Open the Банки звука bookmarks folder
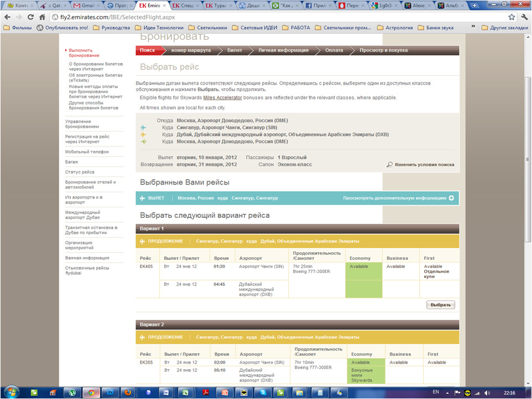 coord(435,28)
